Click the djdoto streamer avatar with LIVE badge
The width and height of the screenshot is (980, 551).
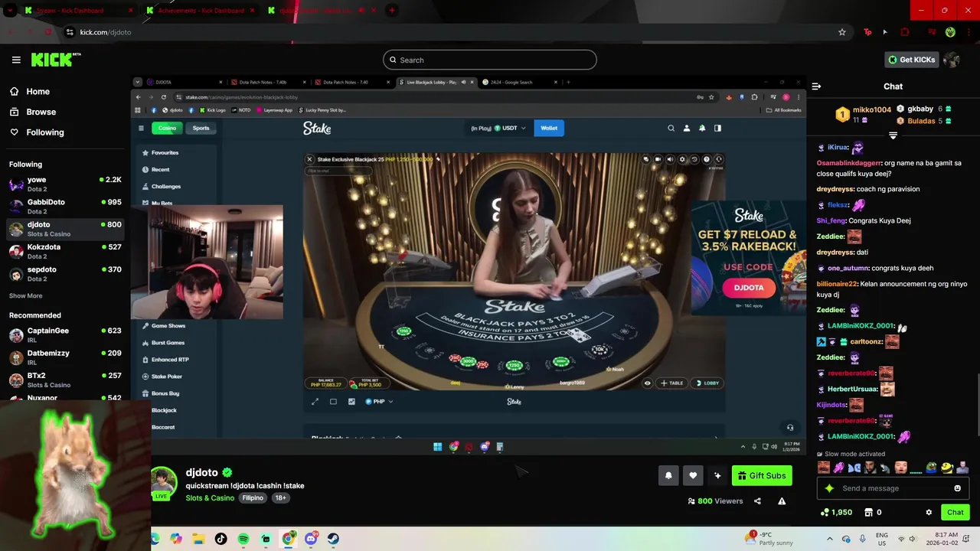pyautogui.click(x=163, y=483)
